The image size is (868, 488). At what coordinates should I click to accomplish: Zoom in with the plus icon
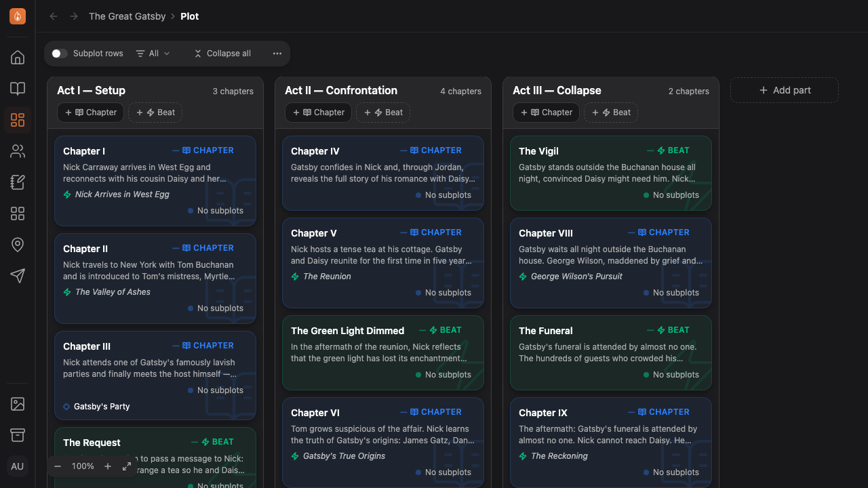108,466
